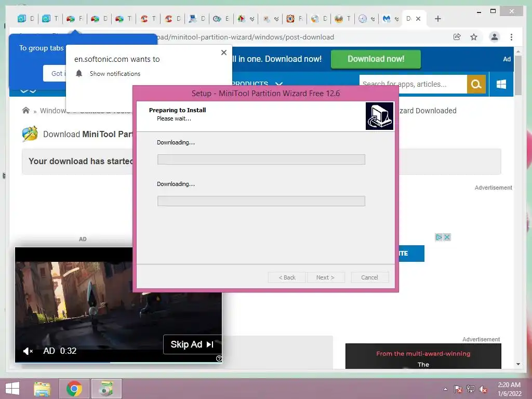Expand the PRODUCTS menu chevron
This screenshot has height=399, width=532.
[x=279, y=84]
